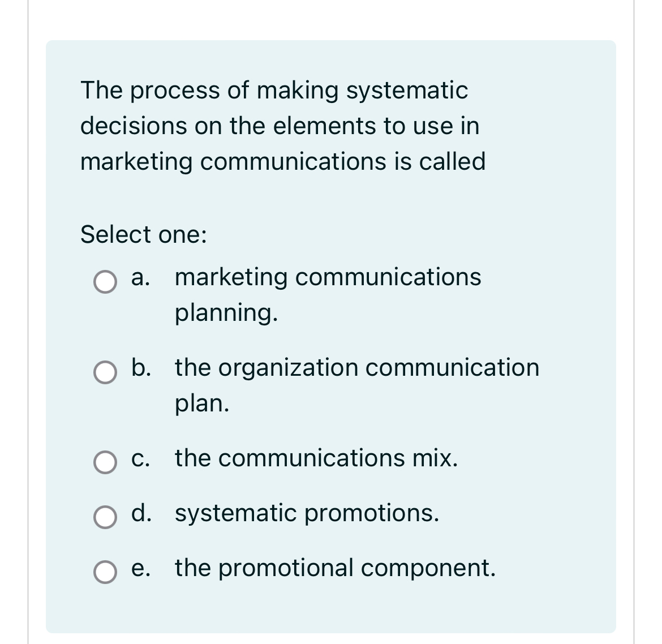Choose 'systematic promotions' answer
662x644 pixels.
click(307, 513)
